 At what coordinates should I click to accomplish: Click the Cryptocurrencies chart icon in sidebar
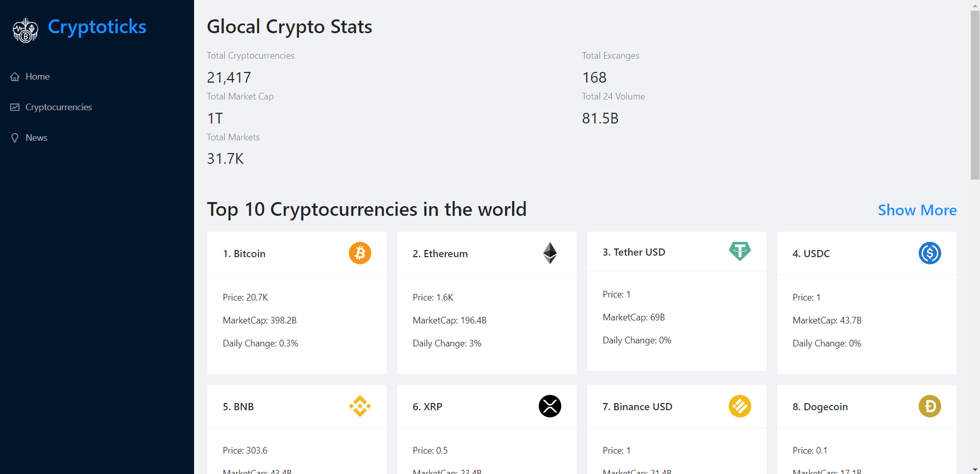[x=15, y=107]
